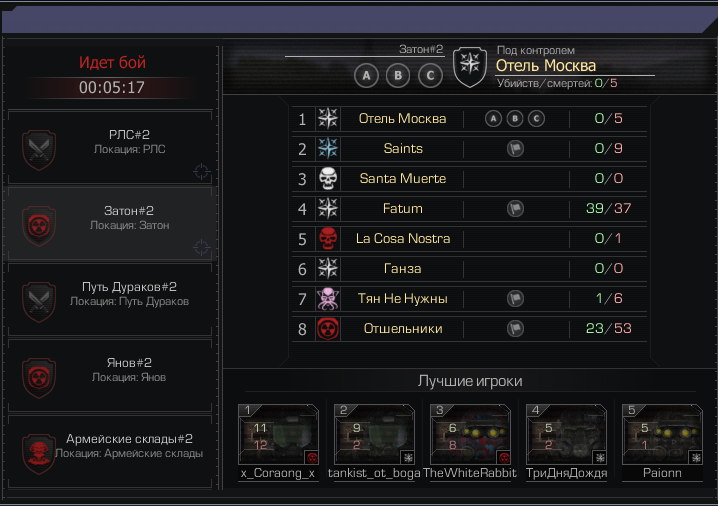Click the Отель Москва shield emblem in header
Screen dimensions: 718x506
(469, 67)
